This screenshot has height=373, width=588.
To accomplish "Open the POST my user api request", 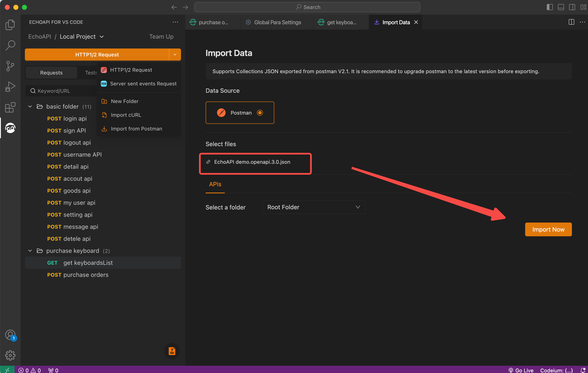I will [x=103, y=203].
